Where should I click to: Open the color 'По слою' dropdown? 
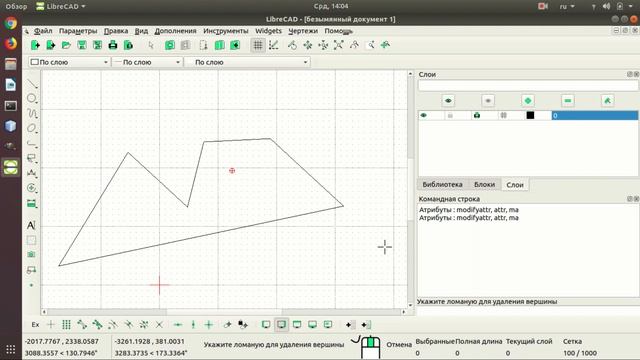(x=69, y=62)
